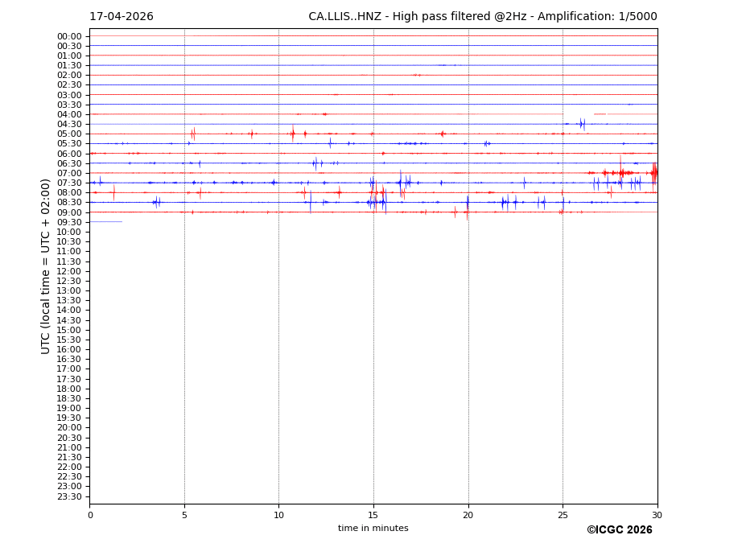Select the 07:00 time row label

click(x=69, y=174)
